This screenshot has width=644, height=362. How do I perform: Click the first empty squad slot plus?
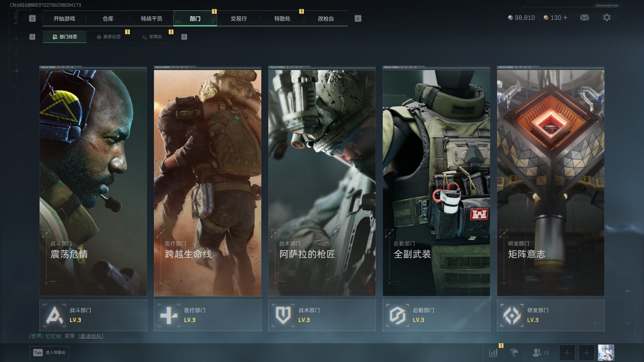567,353
